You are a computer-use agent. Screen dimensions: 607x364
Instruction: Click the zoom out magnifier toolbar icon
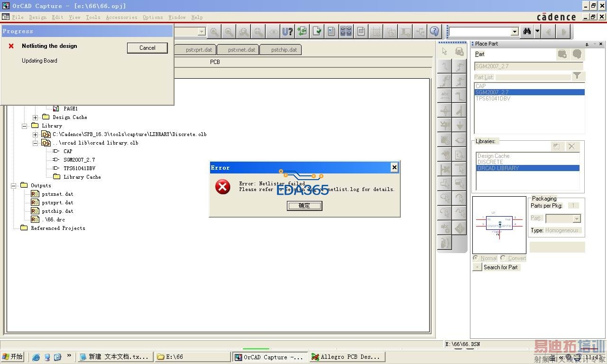[229, 32]
